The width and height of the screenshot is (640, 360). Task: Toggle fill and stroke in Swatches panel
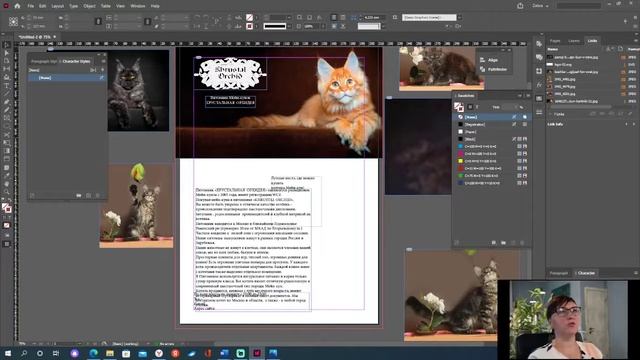click(x=459, y=107)
